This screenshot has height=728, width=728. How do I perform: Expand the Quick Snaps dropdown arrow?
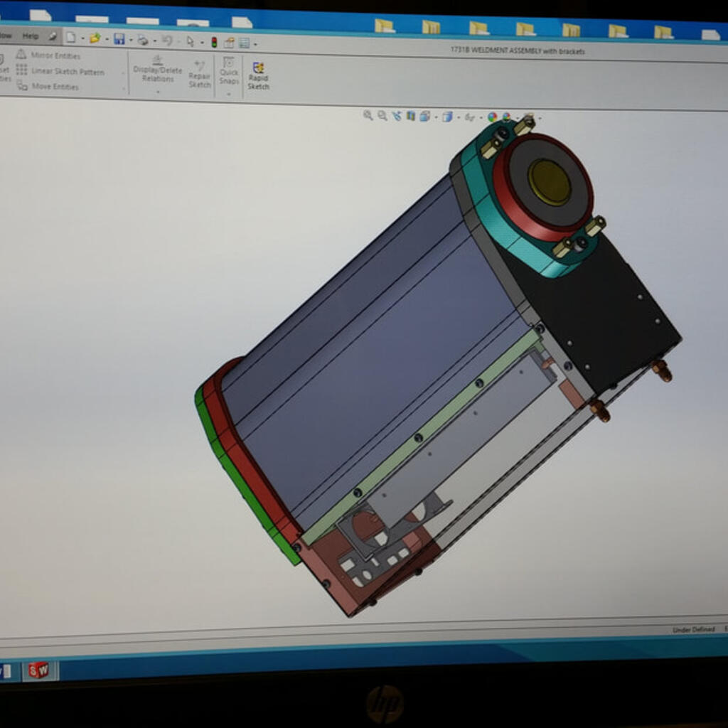[228, 95]
